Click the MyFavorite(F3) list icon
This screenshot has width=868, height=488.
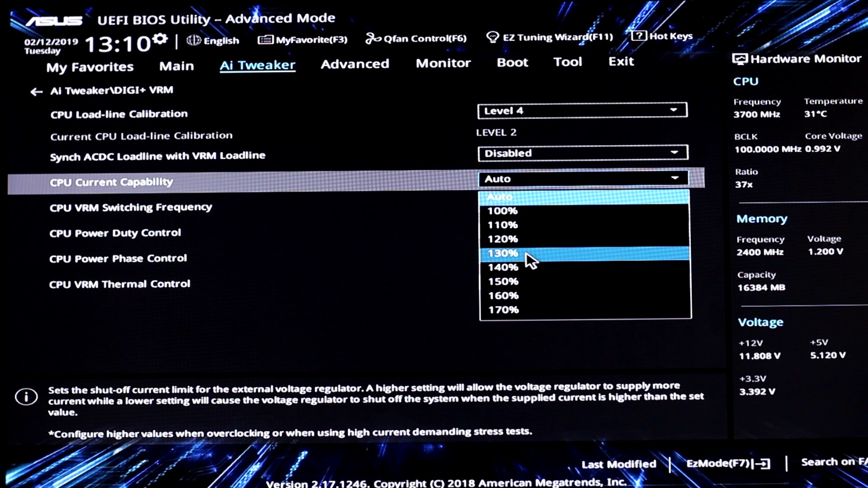[x=265, y=40]
